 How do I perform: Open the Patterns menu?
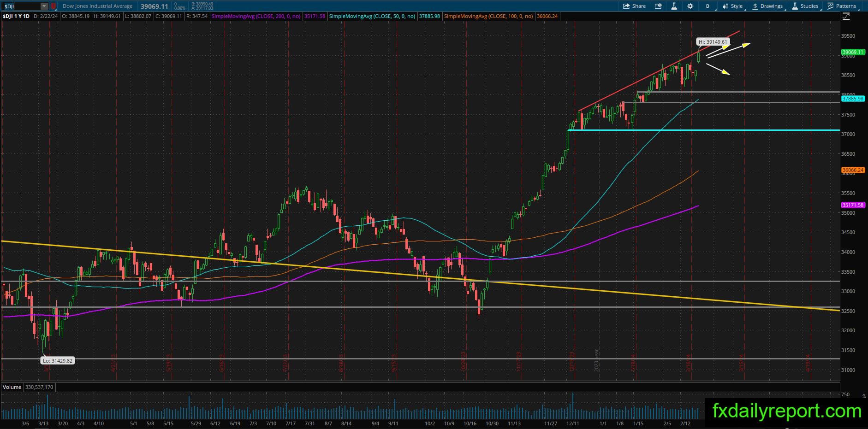point(843,6)
